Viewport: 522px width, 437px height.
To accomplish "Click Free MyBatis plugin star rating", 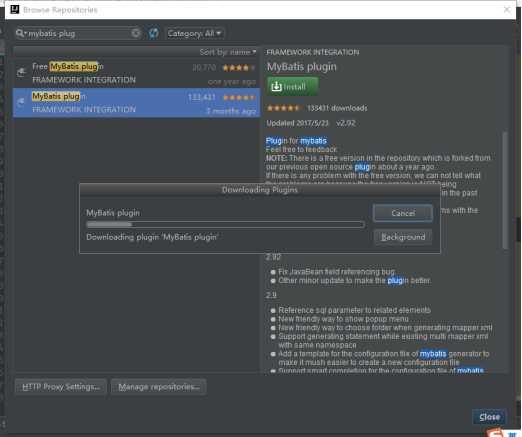I will [x=239, y=68].
